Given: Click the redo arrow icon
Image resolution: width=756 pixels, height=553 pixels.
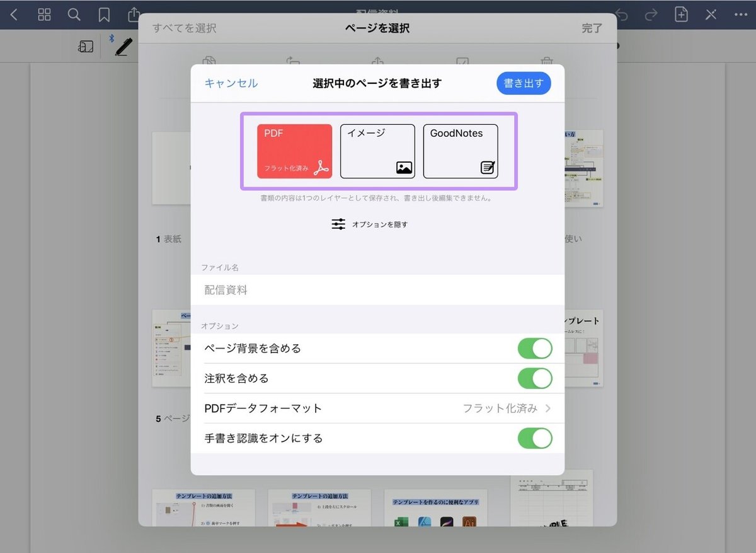Looking at the screenshot, I should (x=653, y=15).
